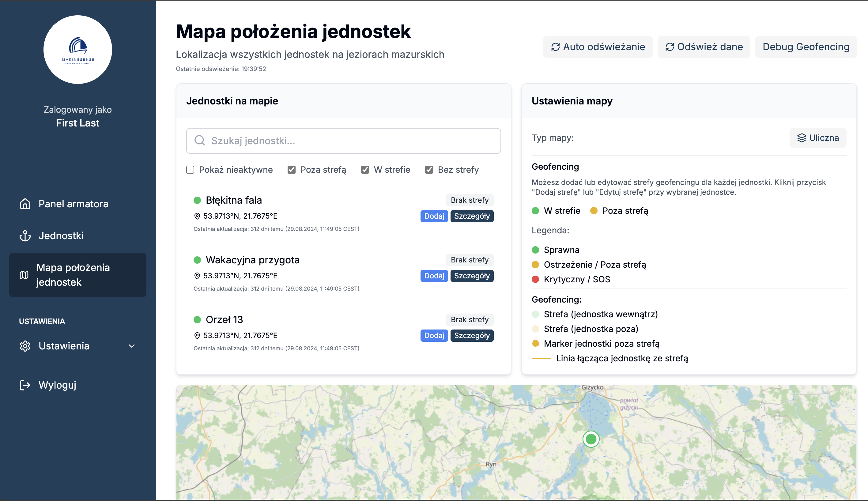Click the map icon in Mapa położenia jednostek
868x501 pixels.
(24, 275)
